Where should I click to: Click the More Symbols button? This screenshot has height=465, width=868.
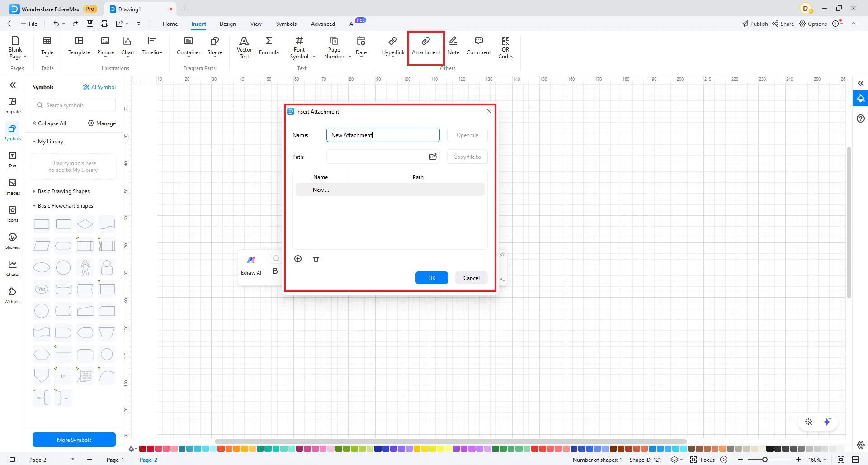(74, 440)
